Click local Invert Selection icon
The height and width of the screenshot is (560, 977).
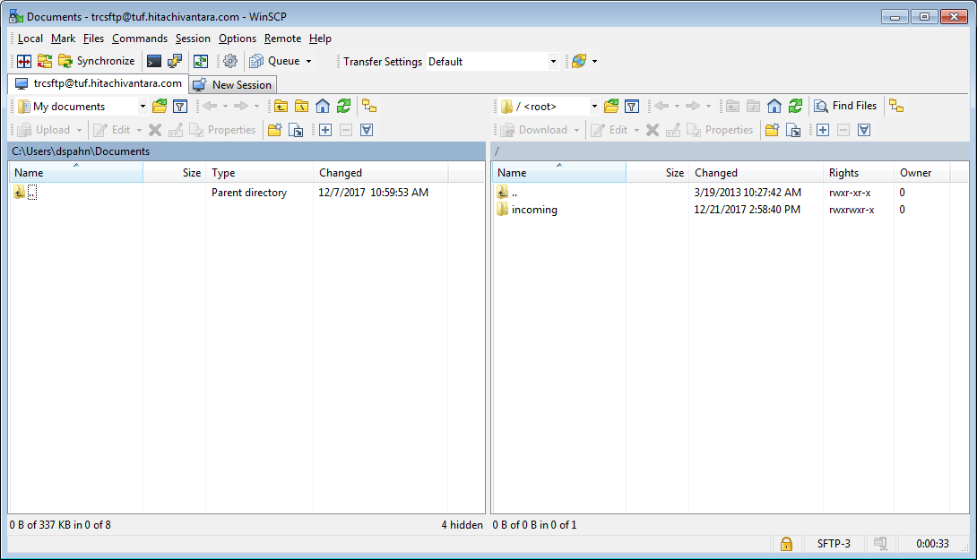pyautogui.click(x=367, y=130)
